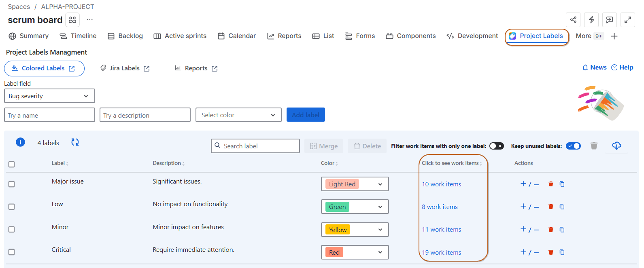Enter full screen with expand arrows icon
Screen dimensions: 644x268
[627, 20]
